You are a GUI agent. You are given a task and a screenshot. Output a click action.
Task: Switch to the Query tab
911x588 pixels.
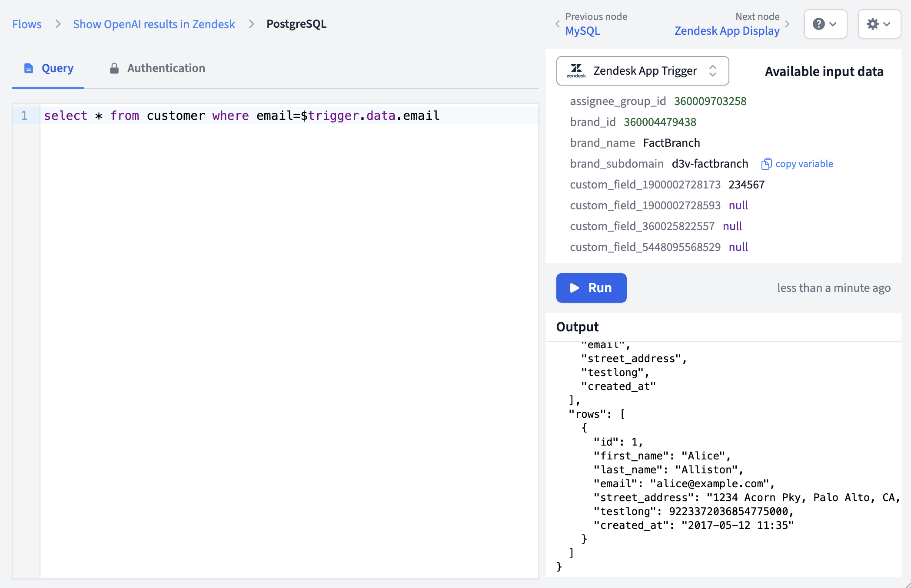tap(48, 68)
